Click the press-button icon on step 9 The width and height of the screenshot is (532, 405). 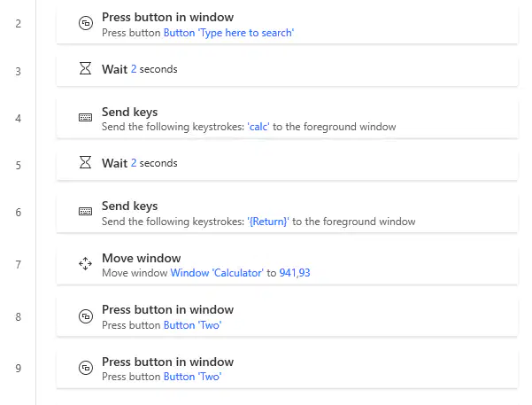(86, 368)
